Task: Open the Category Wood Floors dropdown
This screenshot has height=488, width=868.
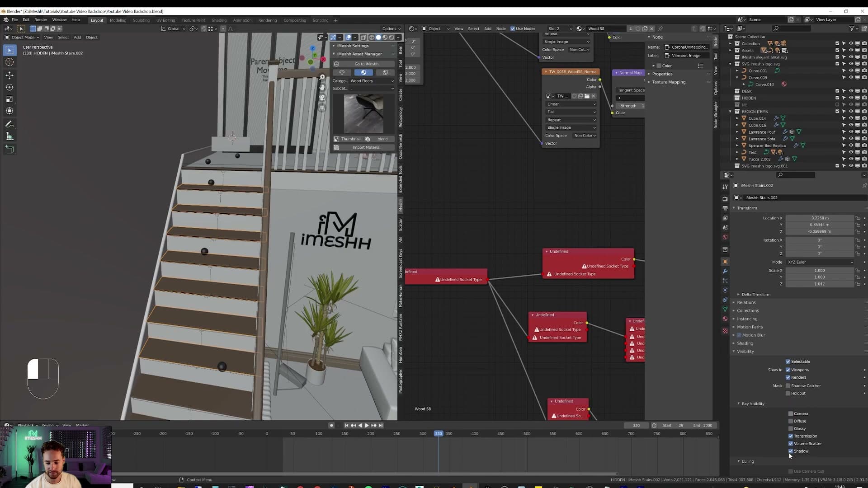Action: click(x=372, y=81)
